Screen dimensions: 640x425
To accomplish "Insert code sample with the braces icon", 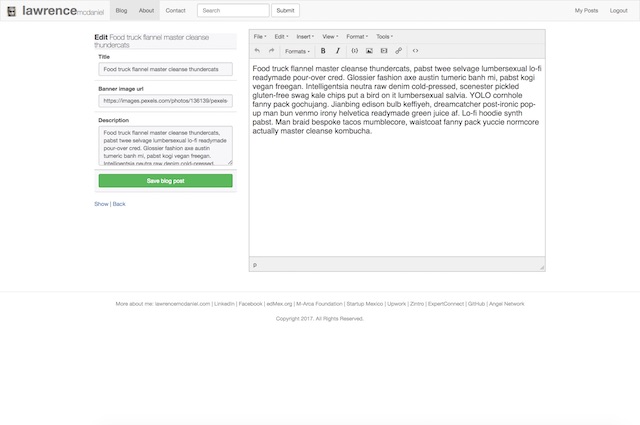I will pos(355,51).
